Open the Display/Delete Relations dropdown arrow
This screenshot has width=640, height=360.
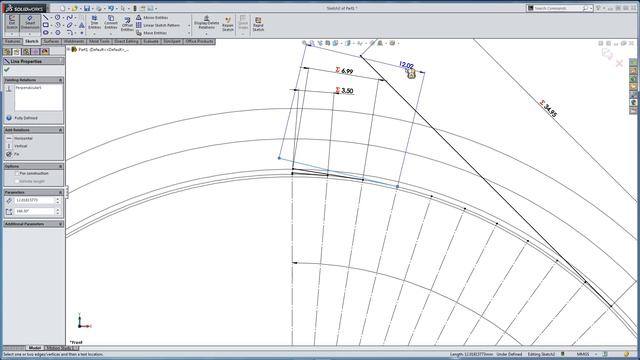tap(206, 34)
